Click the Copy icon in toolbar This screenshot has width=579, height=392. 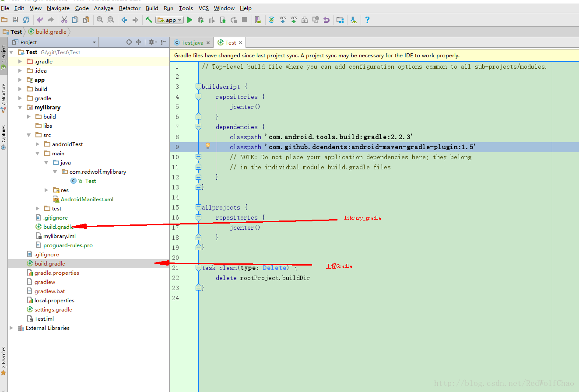(75, 20)
